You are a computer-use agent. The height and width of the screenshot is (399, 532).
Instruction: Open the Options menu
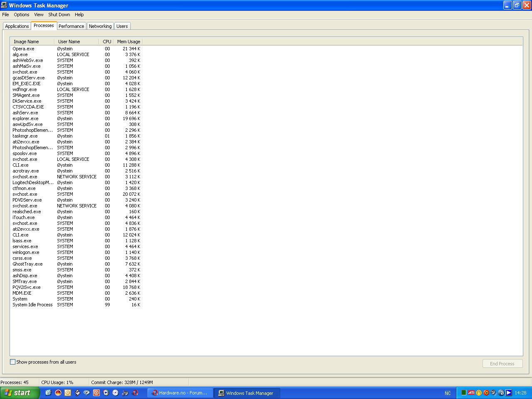coord(22,15)
